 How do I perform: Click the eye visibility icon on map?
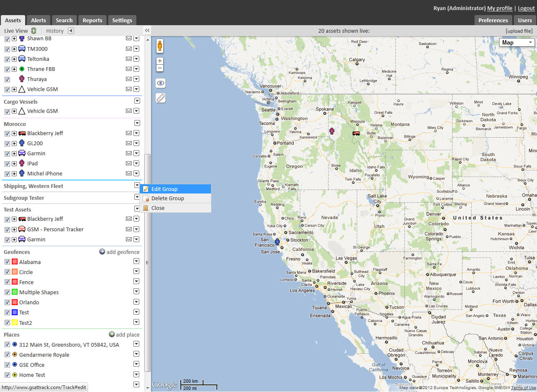pos(160,83)
